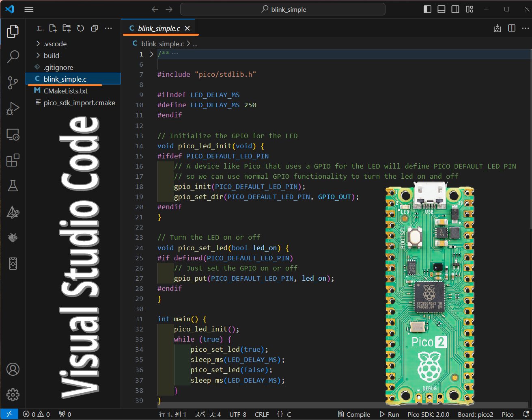
Task: Click the blink_simple search box in title bar
Action: click(283, 9)
